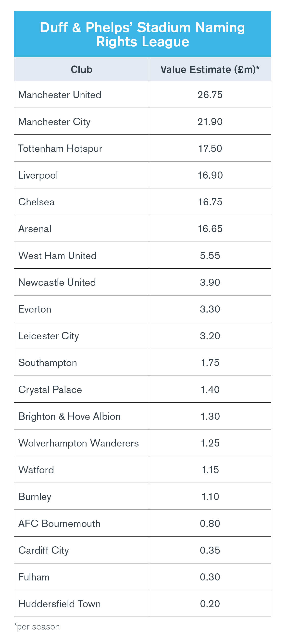The width and height of the screenshot is (286, 644).
Task: Click the Brighton & Hove Albion name
Action: point(69,417)
